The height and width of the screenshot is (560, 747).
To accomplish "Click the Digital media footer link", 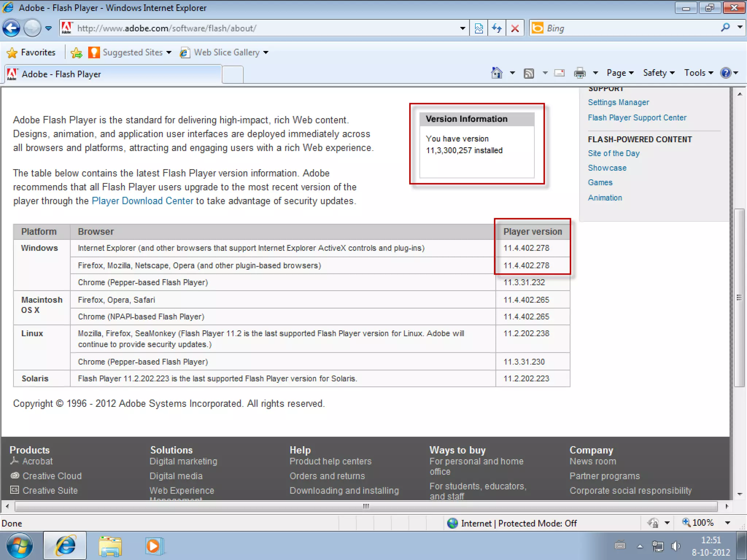I will point(176,476).
